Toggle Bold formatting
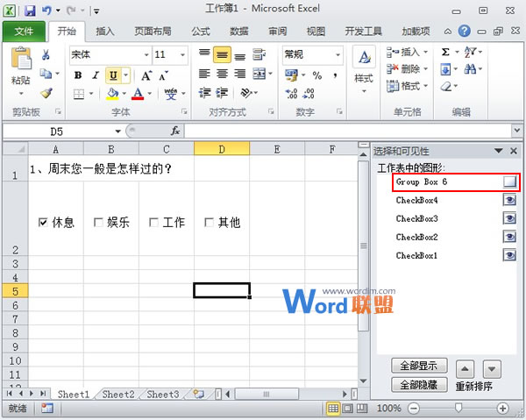Screen dimensions: 526x420 (78, 75)
